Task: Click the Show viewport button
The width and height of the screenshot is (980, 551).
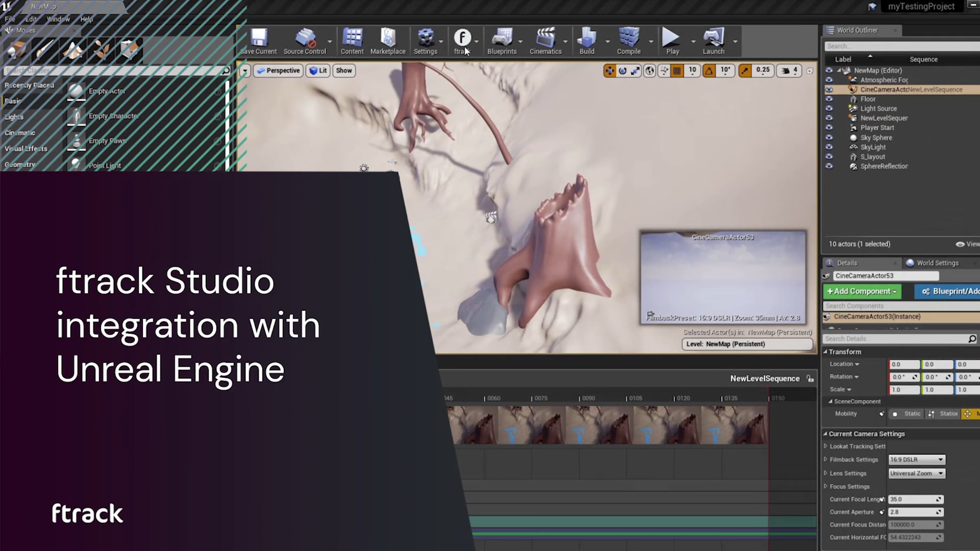Action: click(x=344, y=71)
